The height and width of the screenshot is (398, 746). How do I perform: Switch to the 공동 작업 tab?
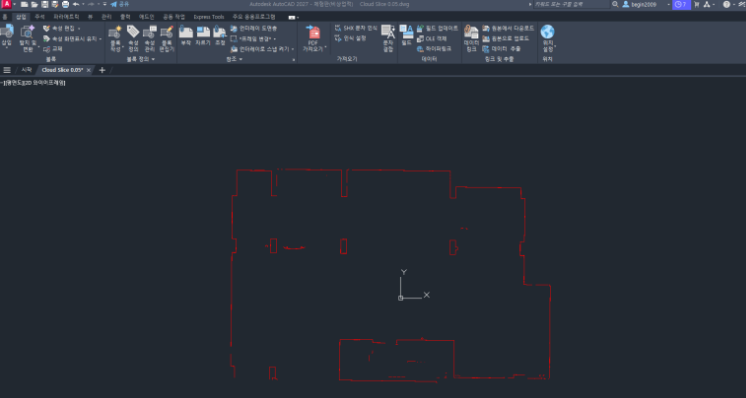coord(174,17)
